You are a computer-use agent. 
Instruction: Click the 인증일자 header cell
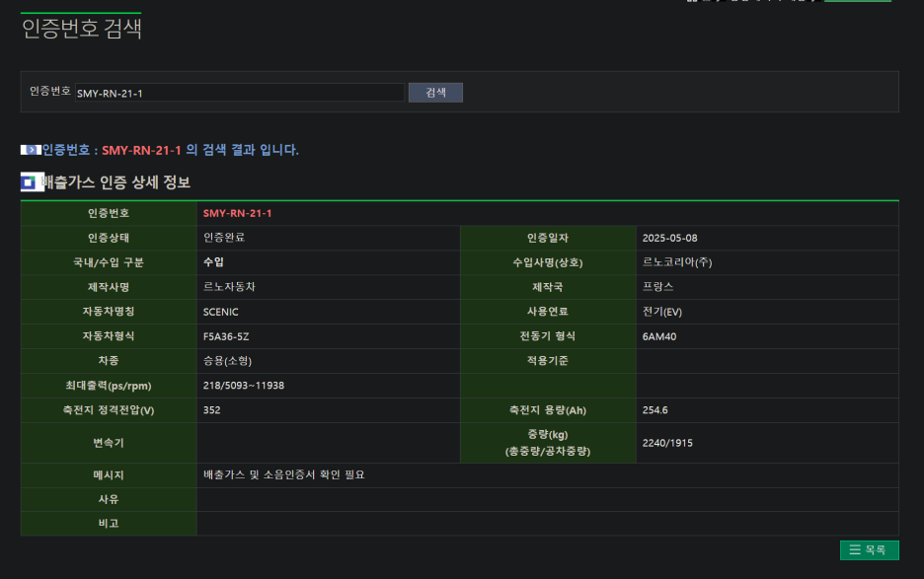(548, 238)
